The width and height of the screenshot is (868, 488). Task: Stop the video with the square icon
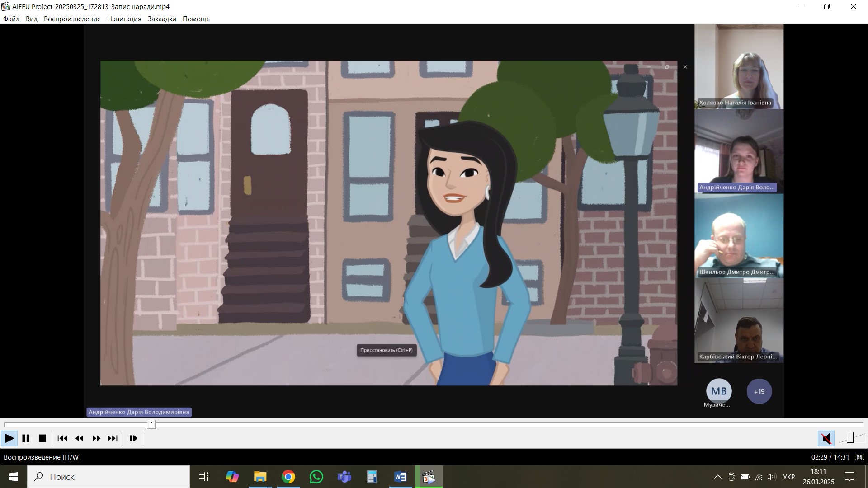point(42,438)
